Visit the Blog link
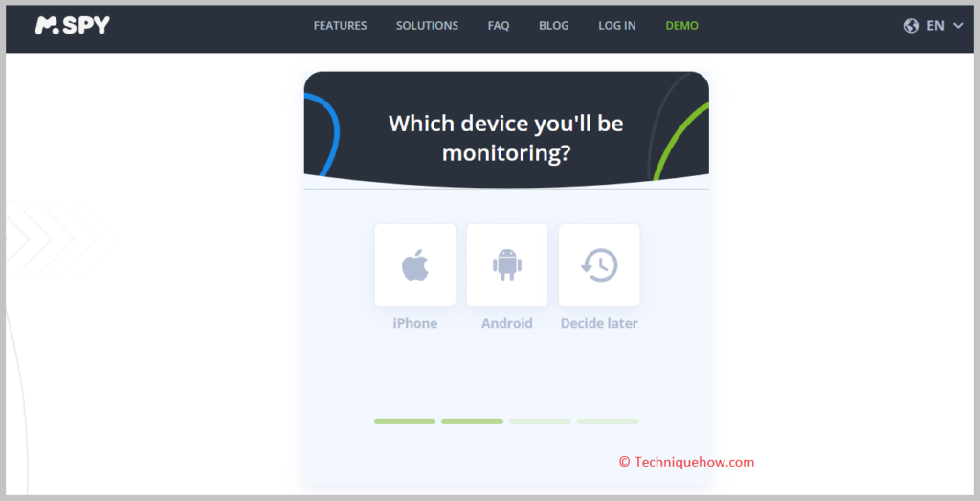The height and width of the screenshot is (501, 980). [x=554, y=26]
